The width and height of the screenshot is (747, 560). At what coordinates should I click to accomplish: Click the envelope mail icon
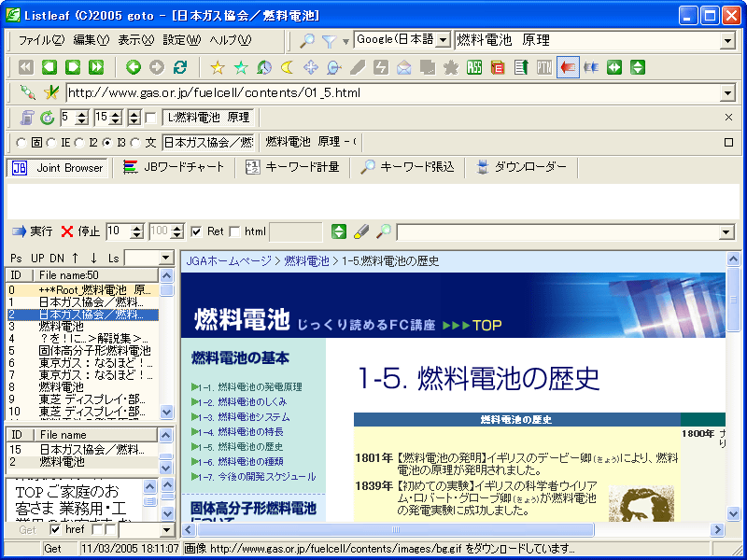[x=404, y=67]
